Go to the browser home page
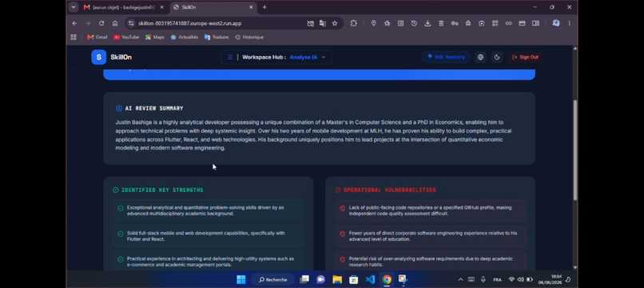 tap(115, 23)
